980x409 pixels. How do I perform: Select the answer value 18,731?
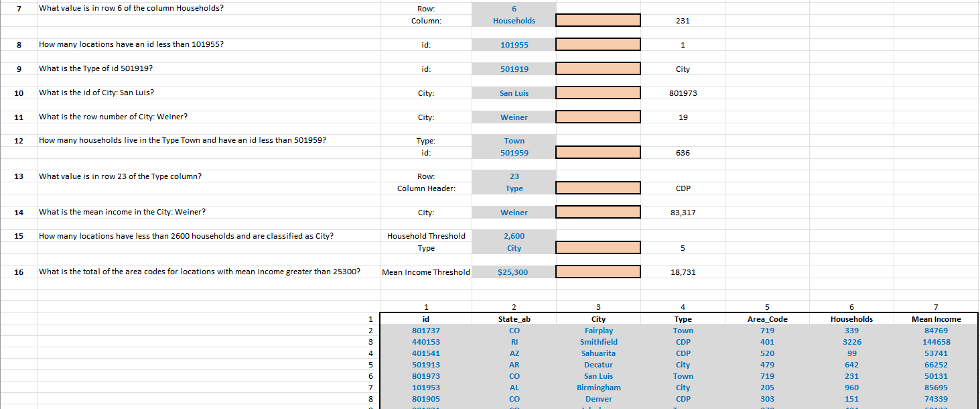click(x=682, y=271)
